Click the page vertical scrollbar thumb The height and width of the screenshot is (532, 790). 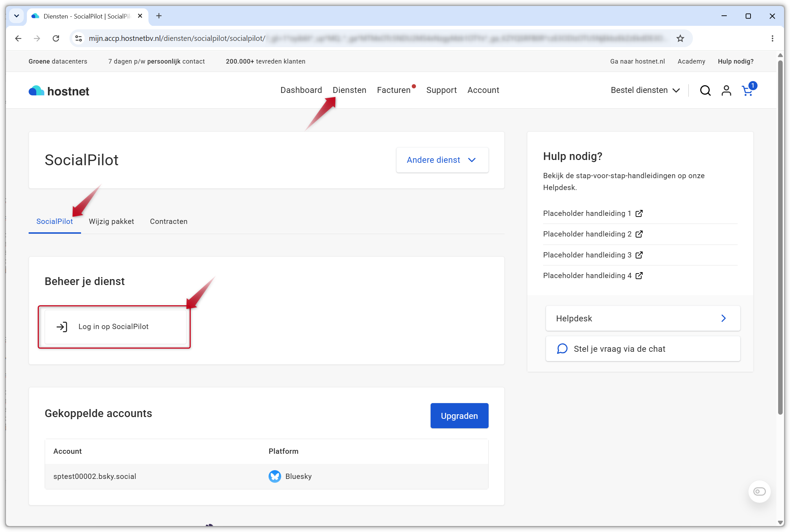(780, 238)
